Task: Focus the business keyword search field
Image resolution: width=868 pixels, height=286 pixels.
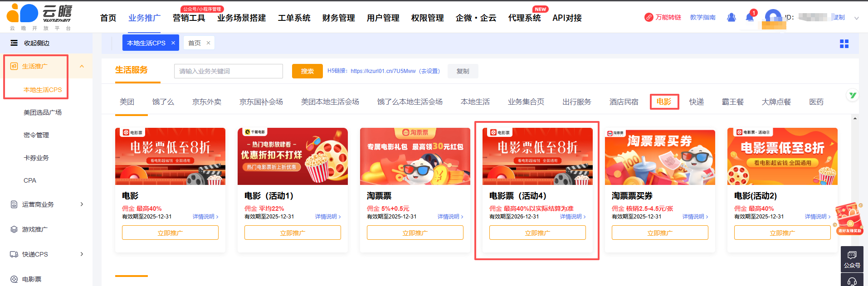Action: tap(228, 71)
